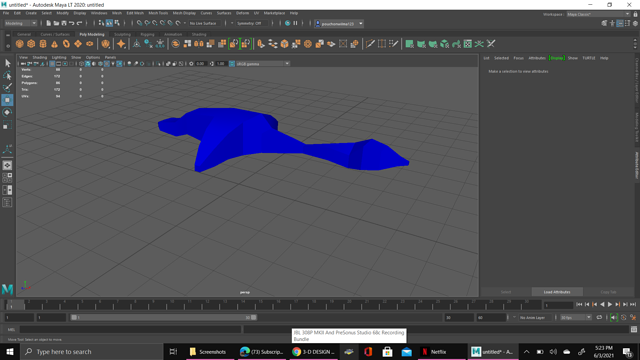This screenshot has width=640, height=360.
Task: Choose the Paint Selection tool
Action: (x=7, y=88)
